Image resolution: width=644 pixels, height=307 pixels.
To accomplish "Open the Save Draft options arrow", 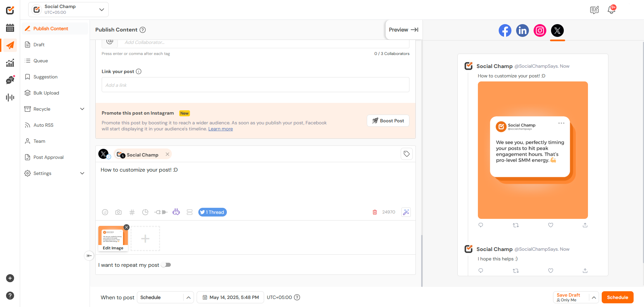I will click(594, 297).
